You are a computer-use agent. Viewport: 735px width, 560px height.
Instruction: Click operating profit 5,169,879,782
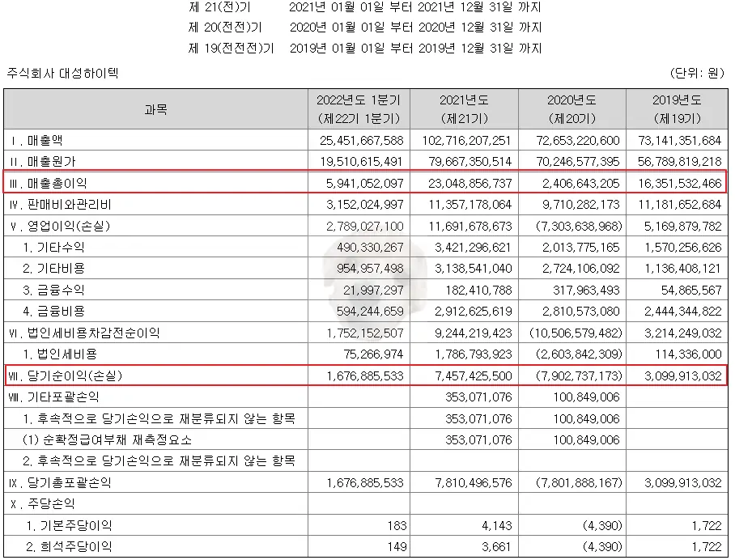(683, 226)
